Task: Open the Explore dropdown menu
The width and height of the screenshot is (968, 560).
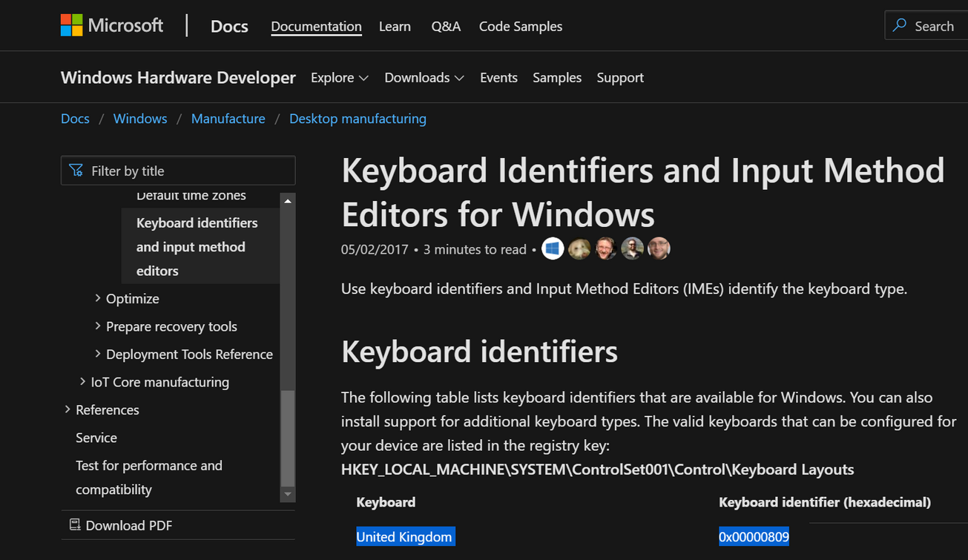Action: tap(339, 78)
